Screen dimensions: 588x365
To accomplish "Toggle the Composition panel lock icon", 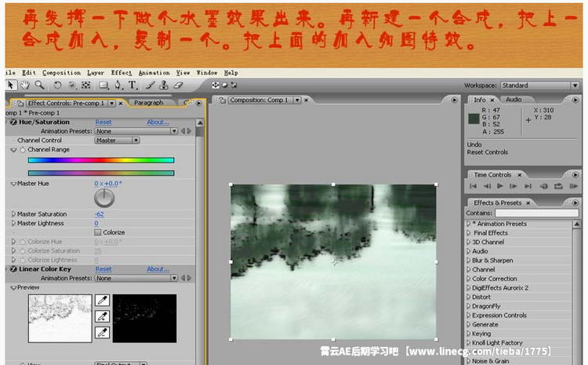I will [223, 100].
